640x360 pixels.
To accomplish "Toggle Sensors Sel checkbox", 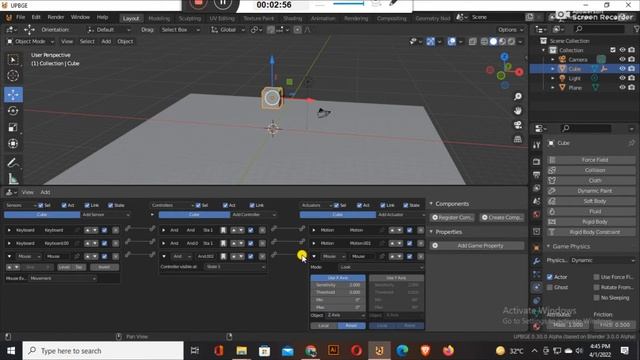I will click(x=40, y=205).
